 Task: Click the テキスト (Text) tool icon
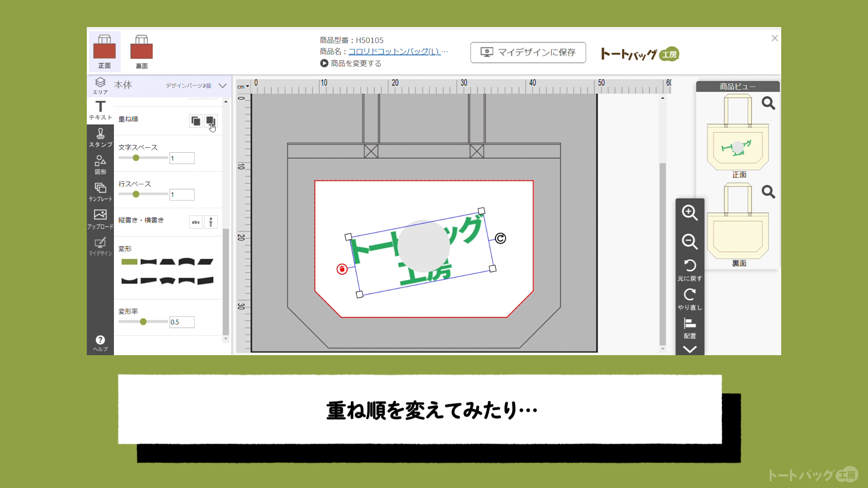point(99,108)
